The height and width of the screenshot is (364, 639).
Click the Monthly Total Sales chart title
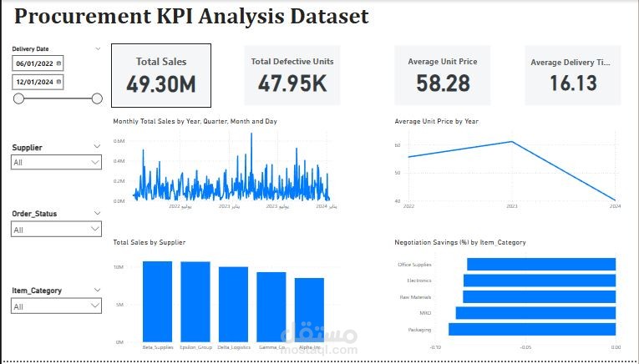pyautogui.click(x=195, y=121)
